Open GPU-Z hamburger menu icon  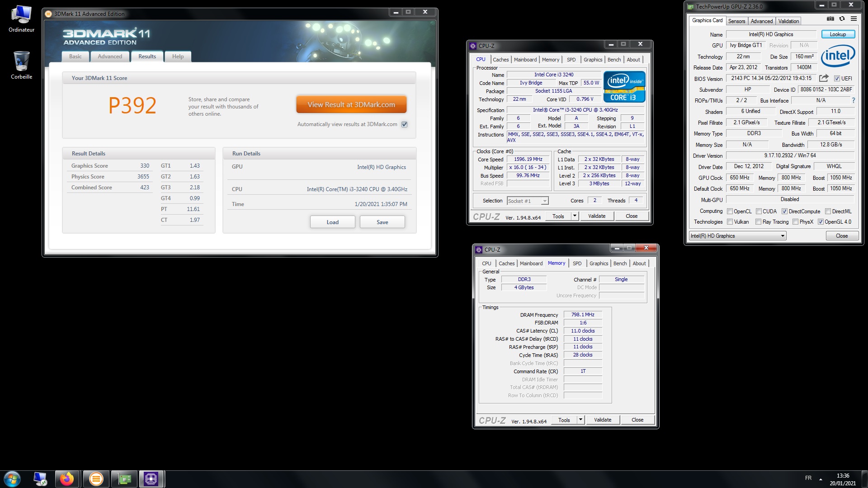854,19
